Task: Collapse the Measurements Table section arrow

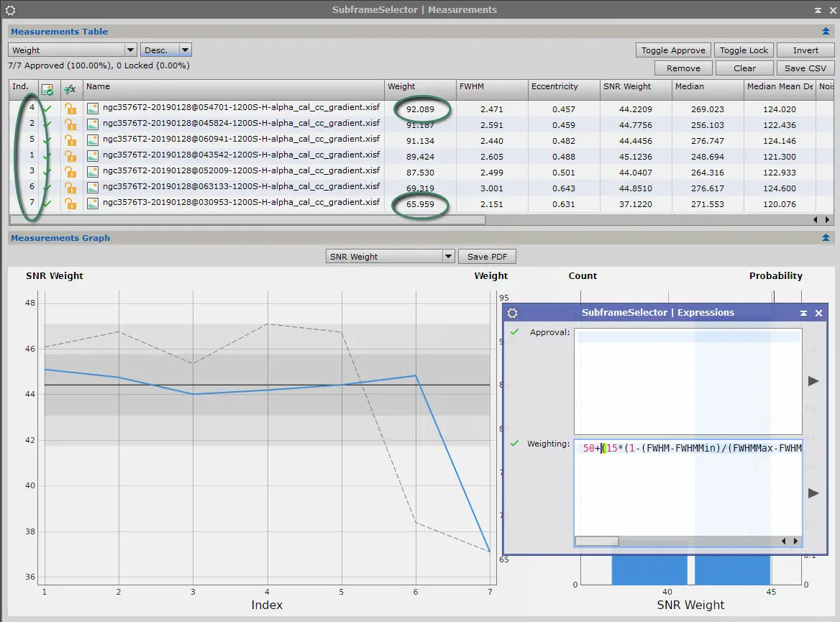Action: click(826, 32)
